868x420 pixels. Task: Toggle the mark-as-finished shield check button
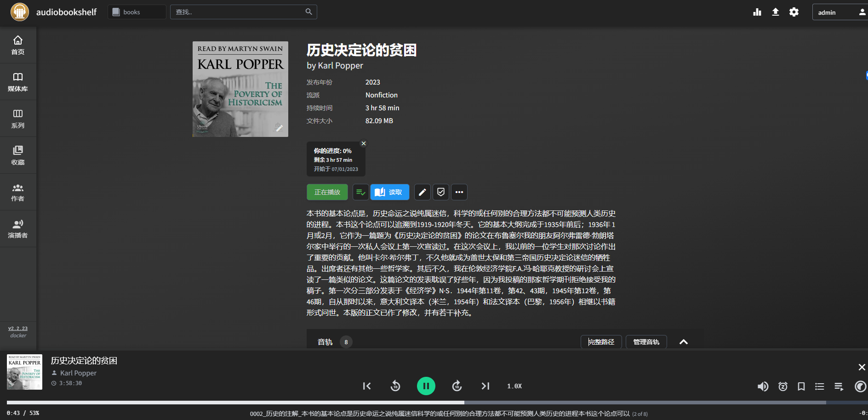(441, 192)
